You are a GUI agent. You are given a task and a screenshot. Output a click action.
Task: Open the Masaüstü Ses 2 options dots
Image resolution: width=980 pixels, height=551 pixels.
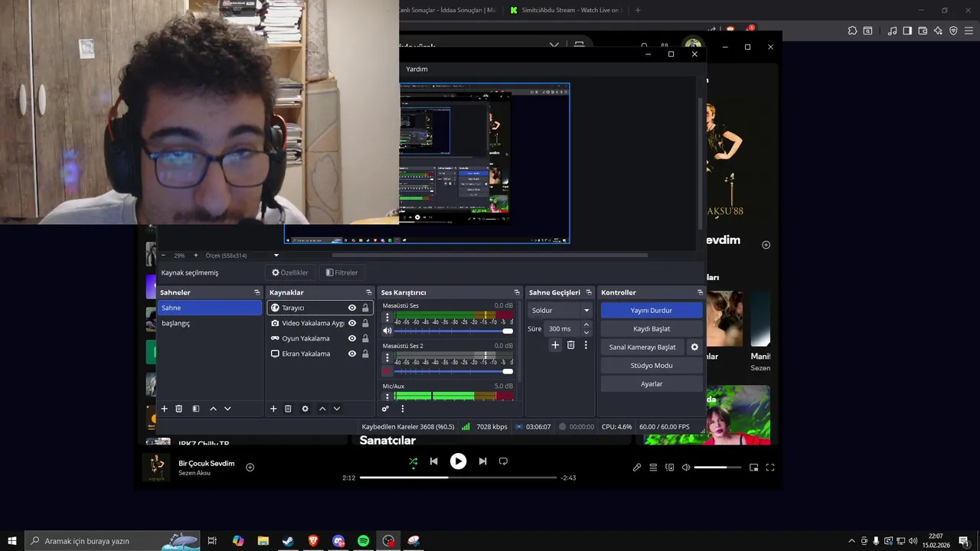coord(387,357)
